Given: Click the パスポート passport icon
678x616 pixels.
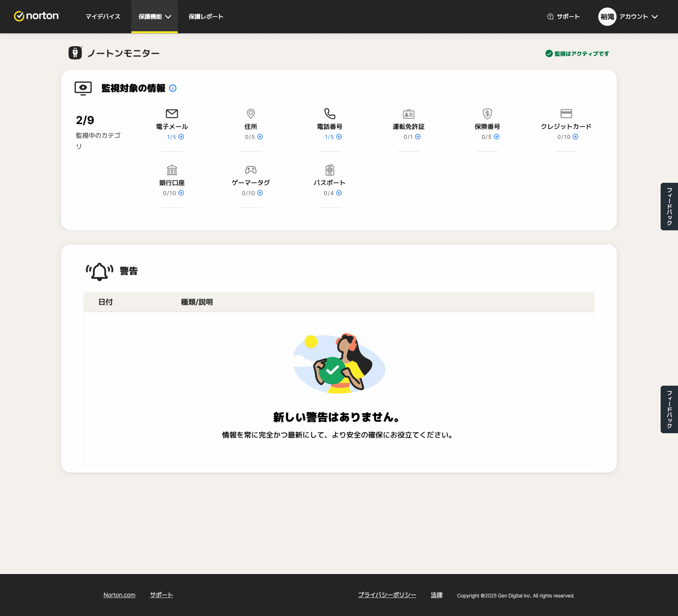Looking at the screenshot, I should pos(329,170).
